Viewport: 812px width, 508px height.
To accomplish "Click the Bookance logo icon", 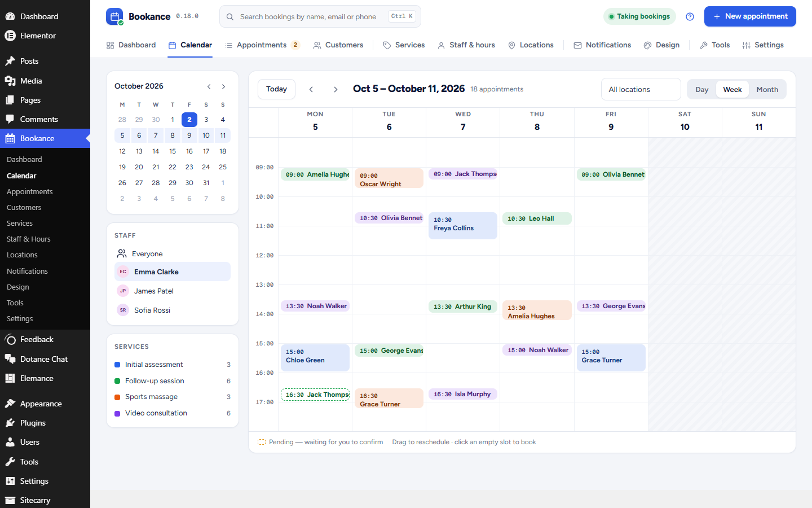I will point(114,16).
